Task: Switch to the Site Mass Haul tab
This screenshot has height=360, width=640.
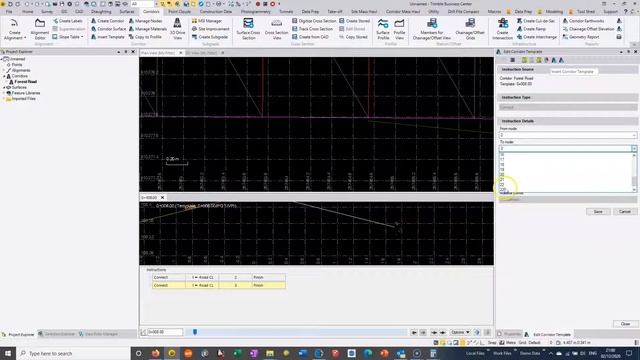Action: (364, 12)
